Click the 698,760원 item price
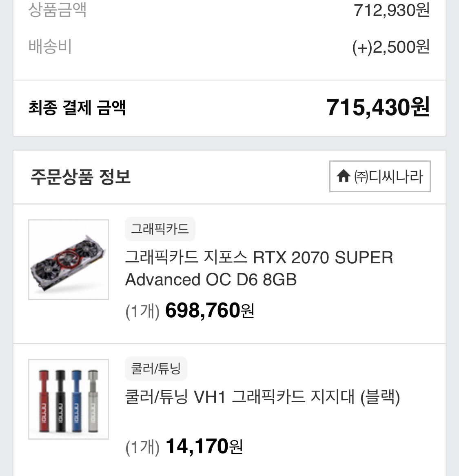Image resolution: width=459 pixels, height=476 pixels. click(x=210, y=311)
